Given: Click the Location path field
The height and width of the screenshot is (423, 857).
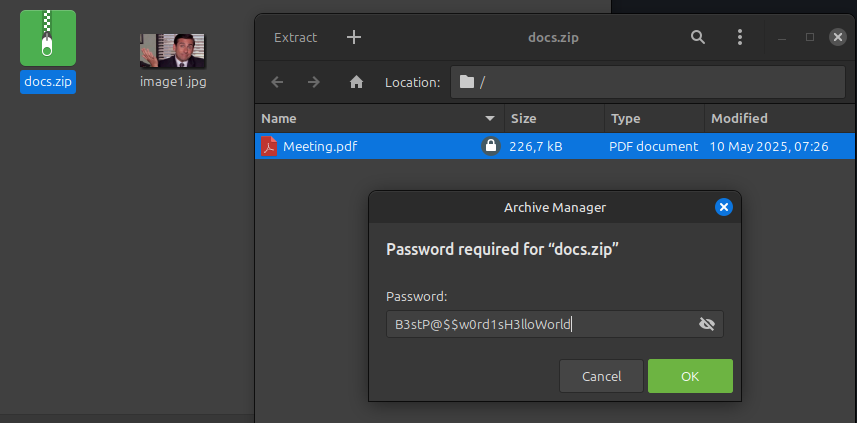Looking at the screenshot, I should (648, 82).
